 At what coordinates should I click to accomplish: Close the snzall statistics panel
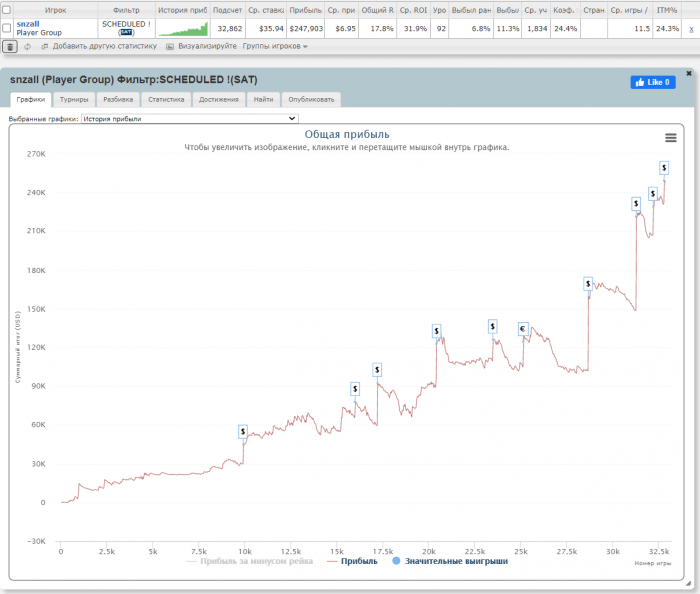[x=689, y=73]
